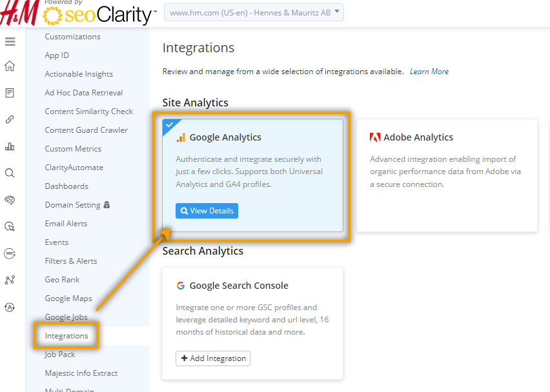Open Integrations in the settings menu

[x=66, y=336]
